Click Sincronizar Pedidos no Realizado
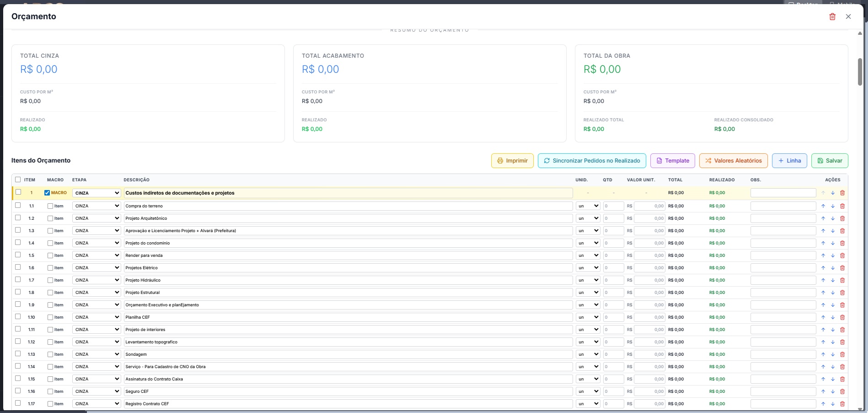This screenshot has width=868, height=413. coord(592,161)
